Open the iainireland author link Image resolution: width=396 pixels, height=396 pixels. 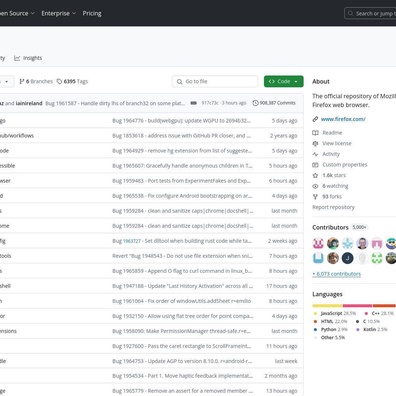pos(29,103)
